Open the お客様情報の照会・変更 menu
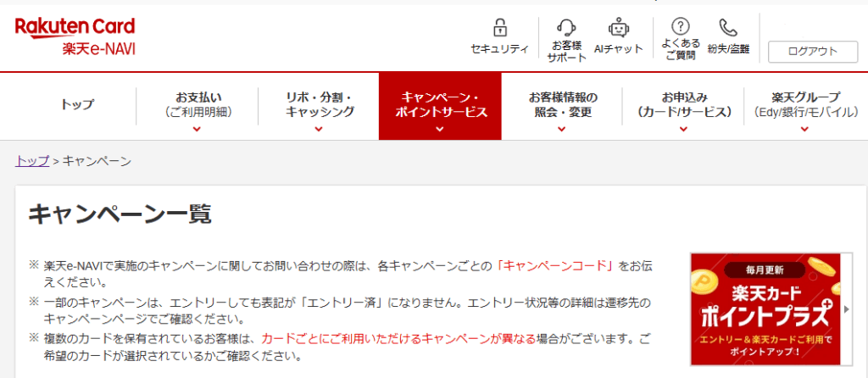Image resolution: width=868 pixels, height=378 pixels. (562, 105)
